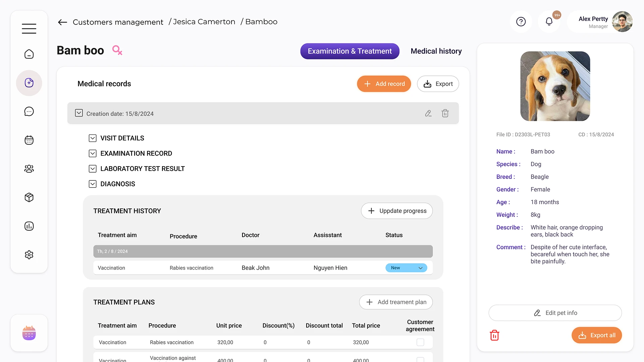Viewport: 644px width, 362px height.
Task: Check the Vaccination against row agreement box
Action: 420,360
